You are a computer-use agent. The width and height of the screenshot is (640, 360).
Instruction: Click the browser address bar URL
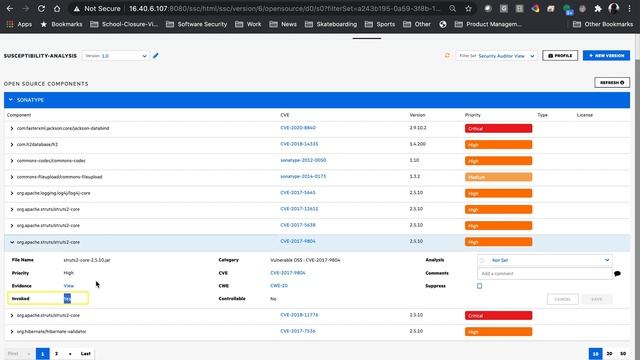(x=284, y=9)
